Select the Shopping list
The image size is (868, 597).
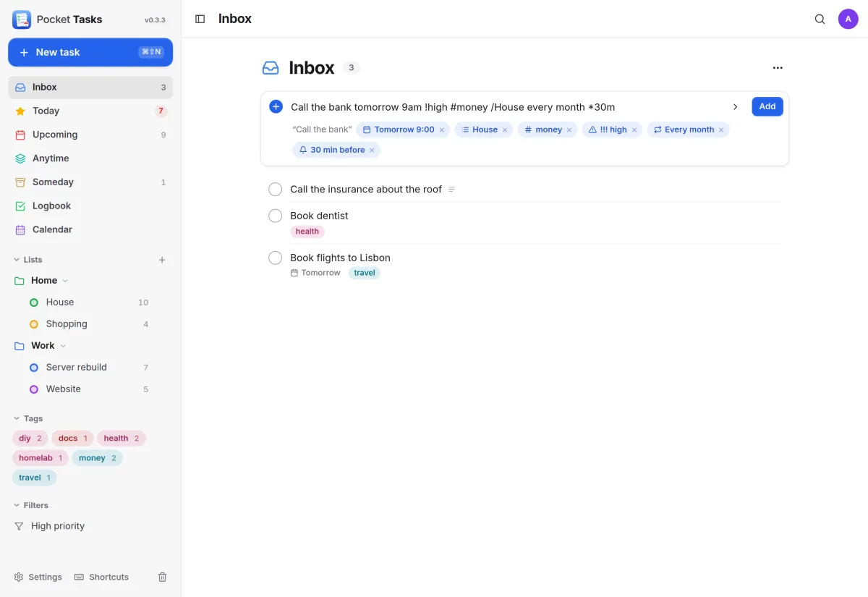tap(90, 324)
